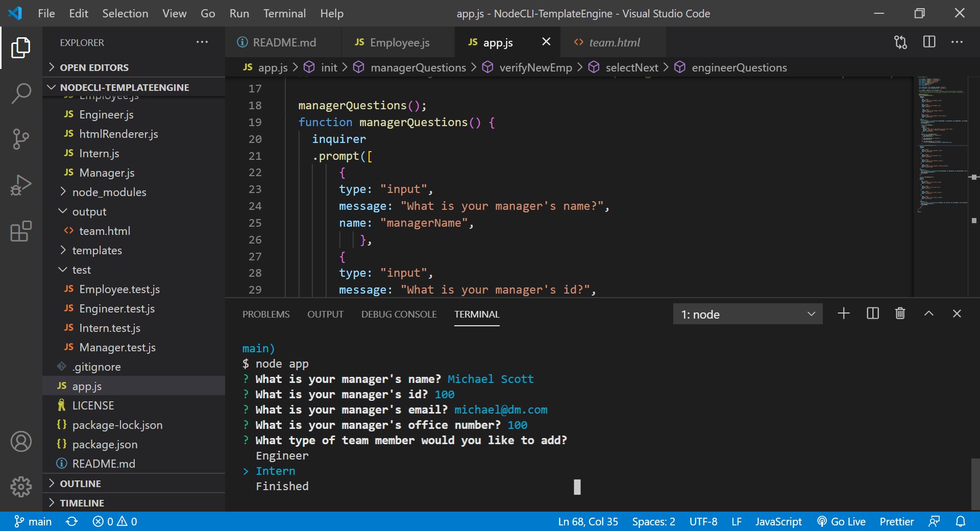Click Finished option in terminal prompt

282,486
